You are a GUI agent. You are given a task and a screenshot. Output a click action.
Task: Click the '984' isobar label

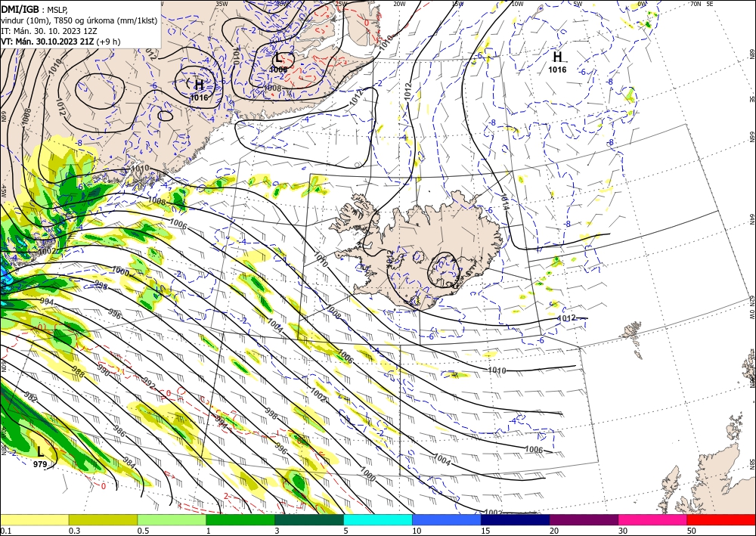129,463
